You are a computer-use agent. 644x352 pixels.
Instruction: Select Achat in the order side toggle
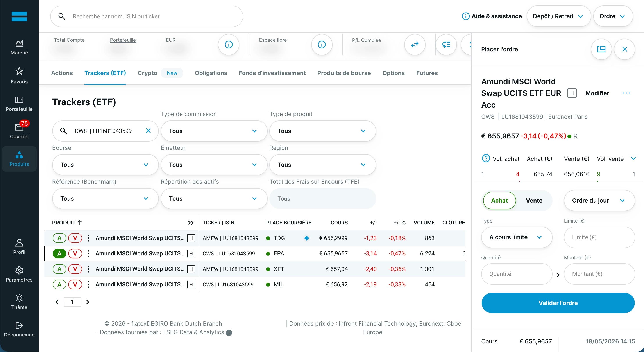[x=499, y=200]
